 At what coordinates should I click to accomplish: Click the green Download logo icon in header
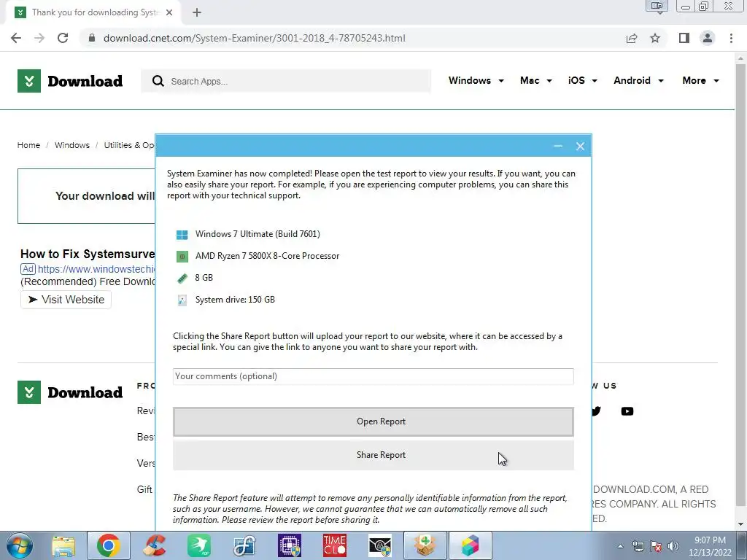[x=29, y=81]
